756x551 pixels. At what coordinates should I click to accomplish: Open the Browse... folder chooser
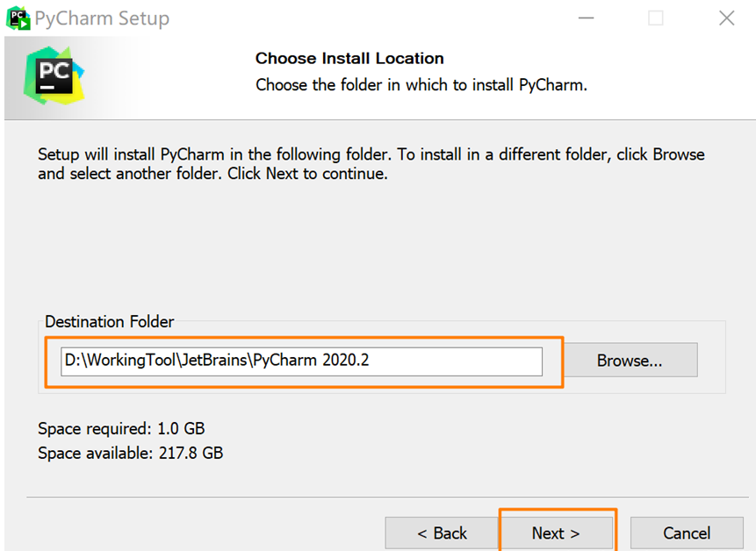(630, 361)
